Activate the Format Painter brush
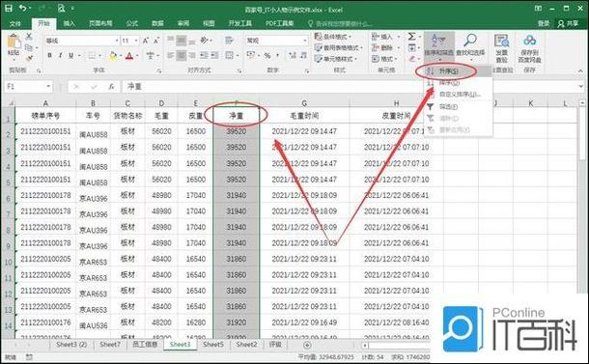Image resolution: width=589 pixels, height=364 pixels. tap(29, 58)
